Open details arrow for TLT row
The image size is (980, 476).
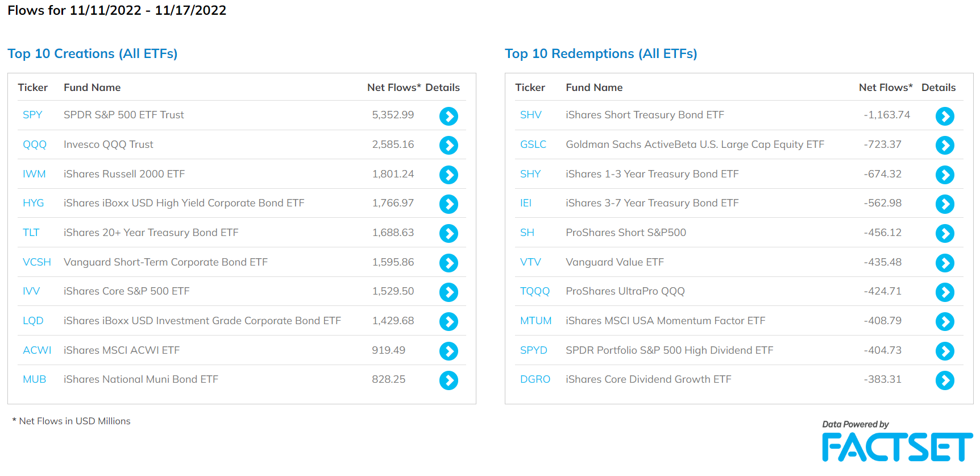pyautogui.click(x=449, y=233)
